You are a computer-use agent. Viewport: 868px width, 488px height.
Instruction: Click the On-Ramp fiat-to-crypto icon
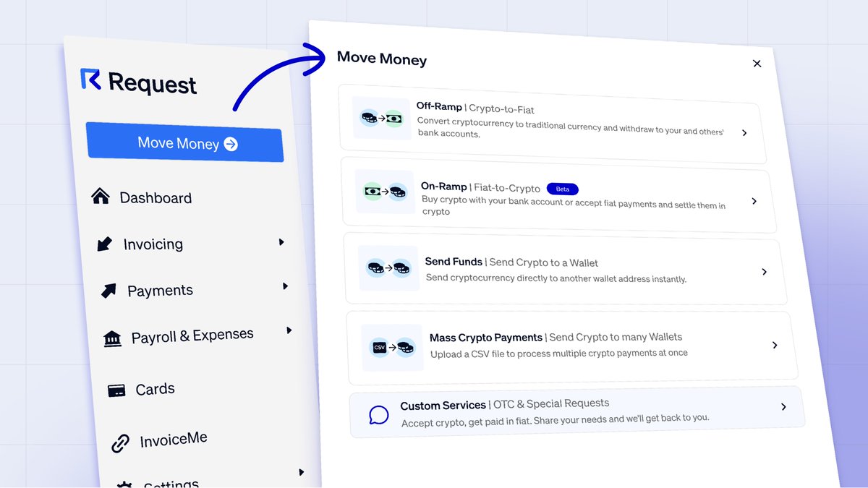coord(386,192)
